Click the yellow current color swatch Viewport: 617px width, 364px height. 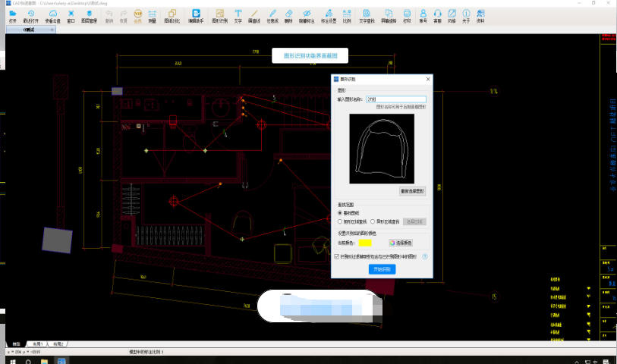pos(365,243)
